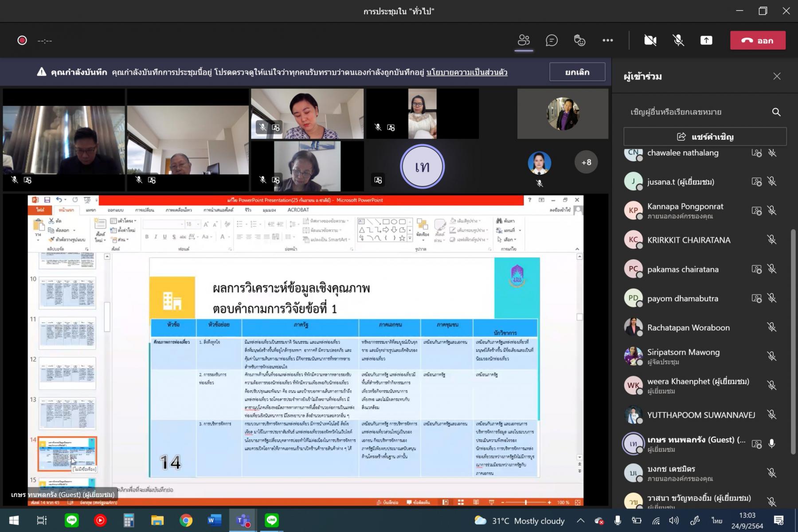Select YUTTHAPOOM SUWANNAVEJ participant entry

coord(700,415)
